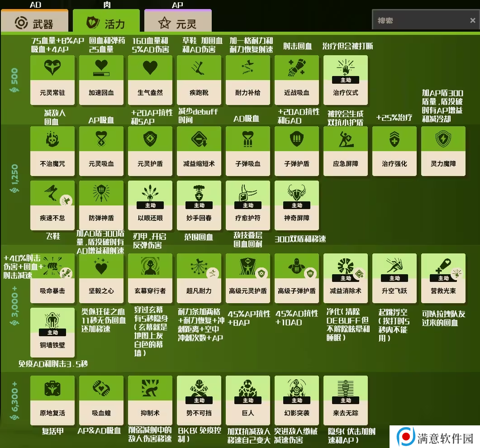Select the 加速回血 item card
Image resolution: width=480 pixels, height=448 pixels.
pyautogui.click(x=101, y=80)
